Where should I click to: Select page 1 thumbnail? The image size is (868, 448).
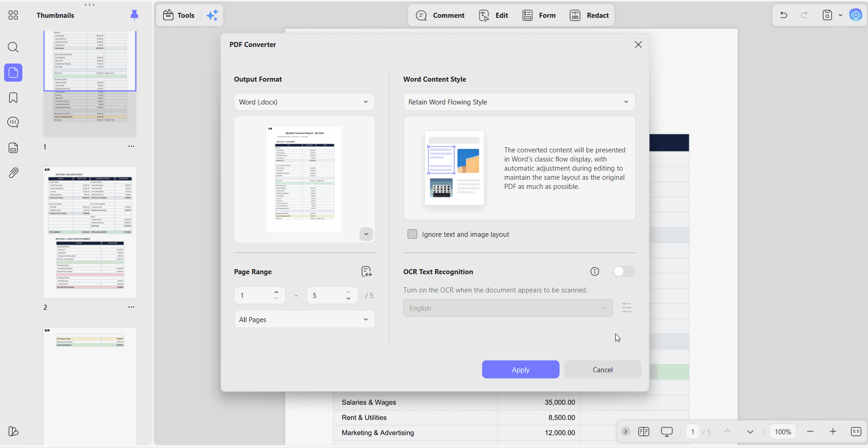pyautogui.click(x=90, y=84)
